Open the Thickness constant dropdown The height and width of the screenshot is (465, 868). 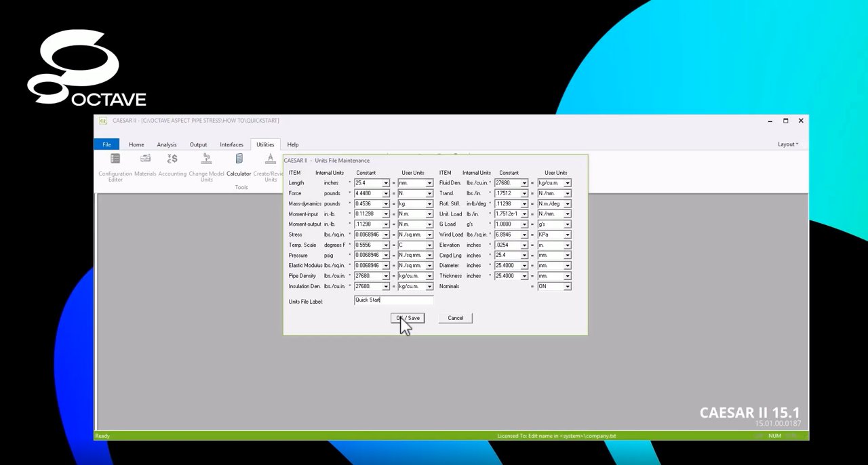pyautogui.click(x=524, y=276)
